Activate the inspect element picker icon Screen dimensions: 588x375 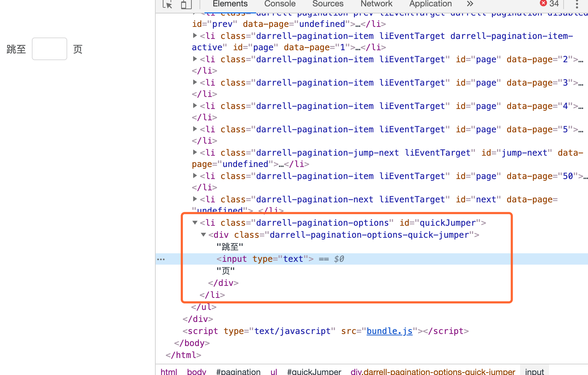click(x=167, y=4)
